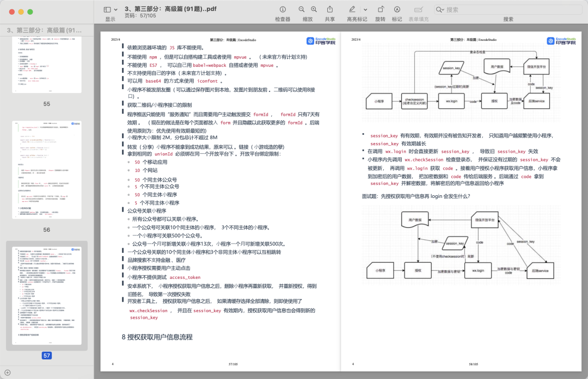Click the search (搜索) input field
This screenshot has width=588, height=379.
click(x=508, y=10)
